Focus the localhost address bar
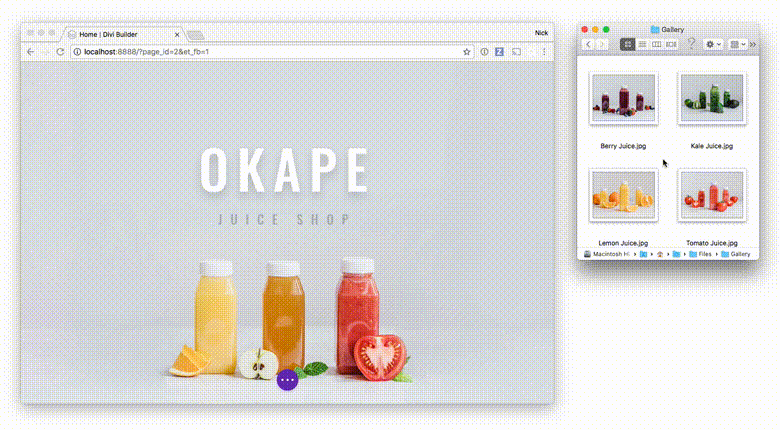Image resolution: width=780 pixels, height=430 pixels. click(271, 52)
